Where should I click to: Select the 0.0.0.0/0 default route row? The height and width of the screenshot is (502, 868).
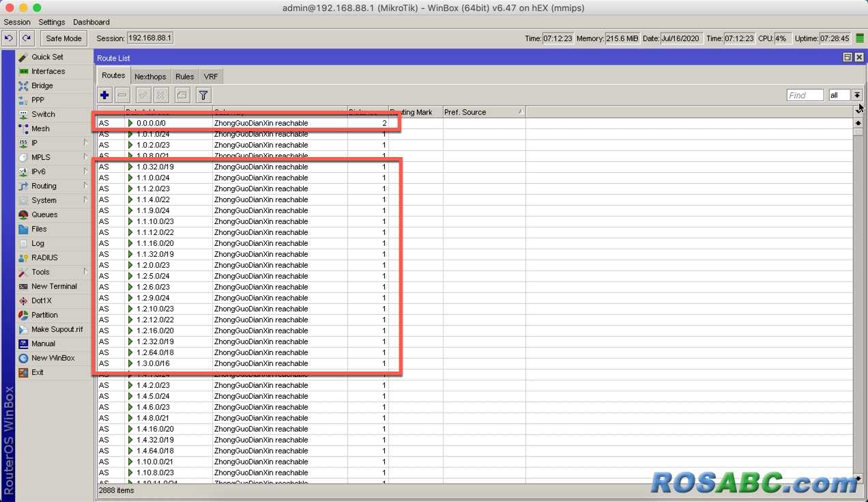pos(474,124)
